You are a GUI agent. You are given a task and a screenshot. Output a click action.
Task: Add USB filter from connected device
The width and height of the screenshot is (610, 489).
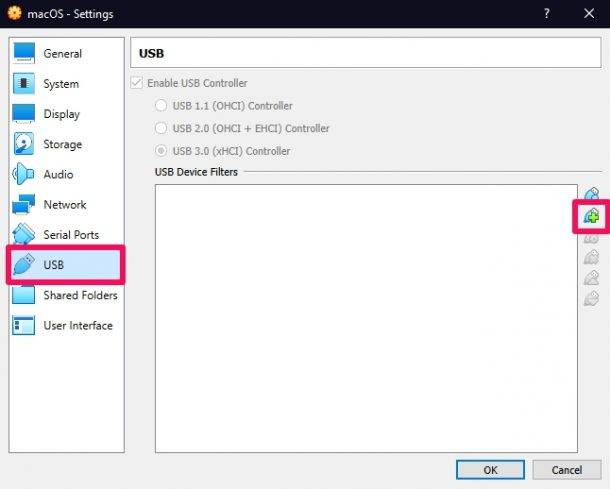click(x=591, y=216)
